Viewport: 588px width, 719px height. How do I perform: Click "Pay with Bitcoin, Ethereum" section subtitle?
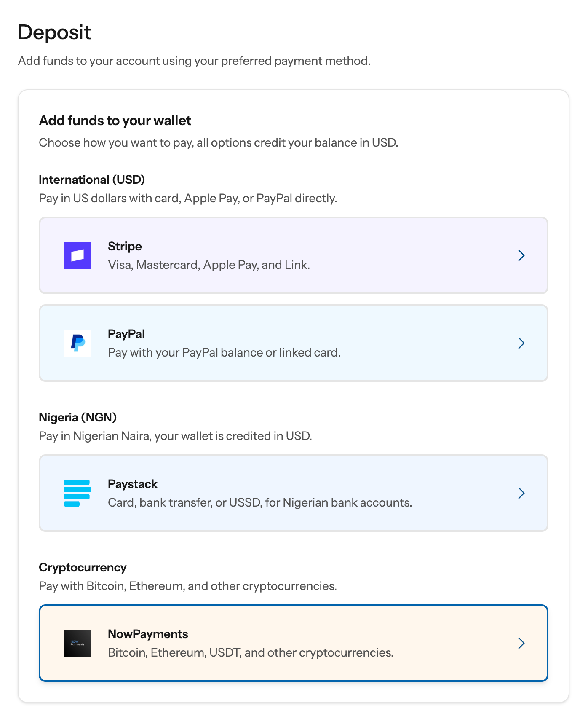[188, 586]
